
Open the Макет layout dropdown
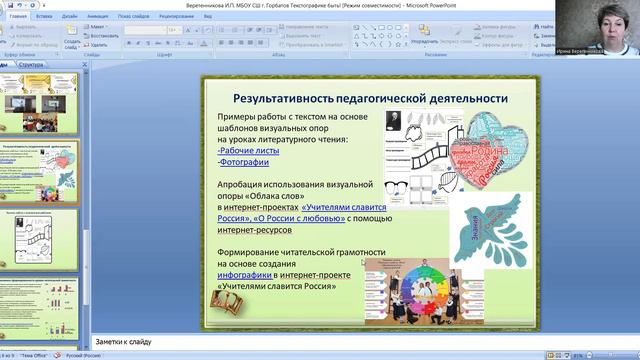pos(96,27)
